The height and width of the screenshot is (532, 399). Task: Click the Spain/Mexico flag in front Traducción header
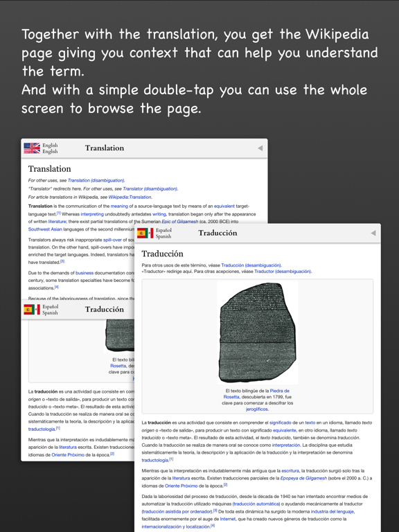click(x=145, y=233)
